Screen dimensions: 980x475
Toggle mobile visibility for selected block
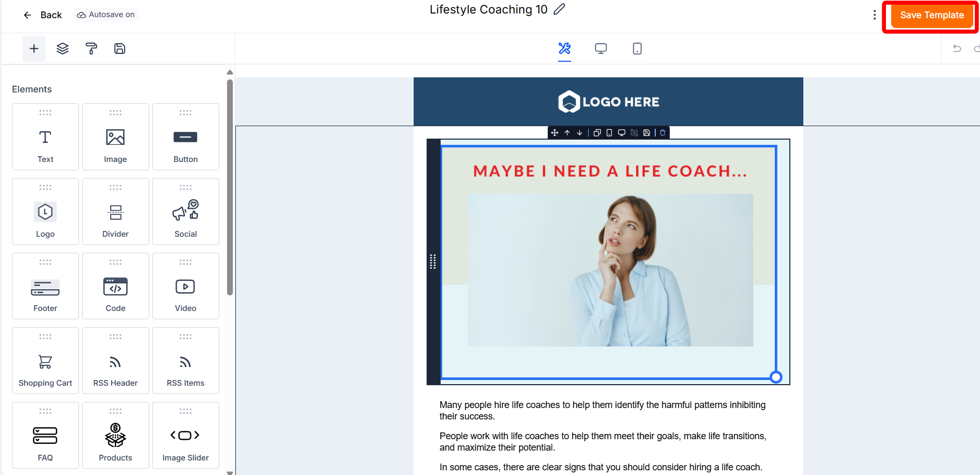pos(609,133)
